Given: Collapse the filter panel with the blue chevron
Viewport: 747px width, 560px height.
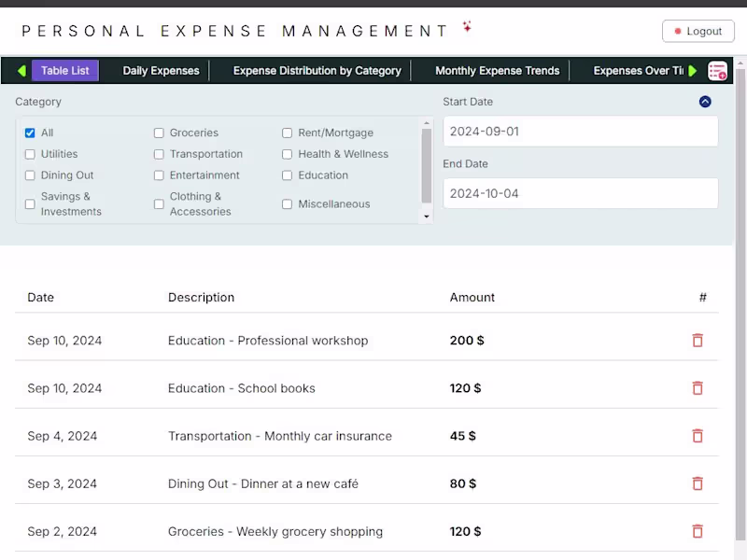Looking at the screenshot, I should (706, 101).
